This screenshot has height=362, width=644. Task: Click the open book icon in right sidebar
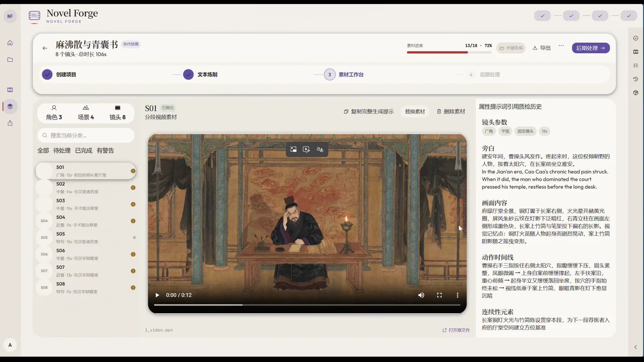(x=636, y=52)
